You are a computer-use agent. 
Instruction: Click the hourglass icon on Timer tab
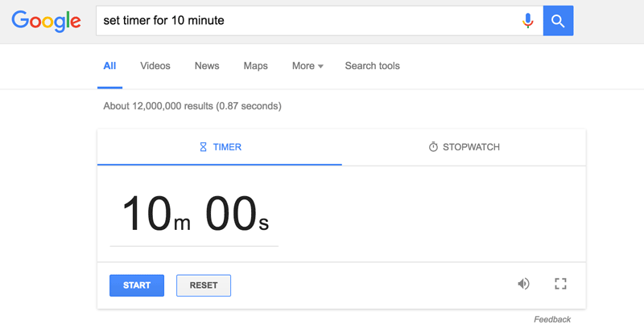click(x=203, y=147)
